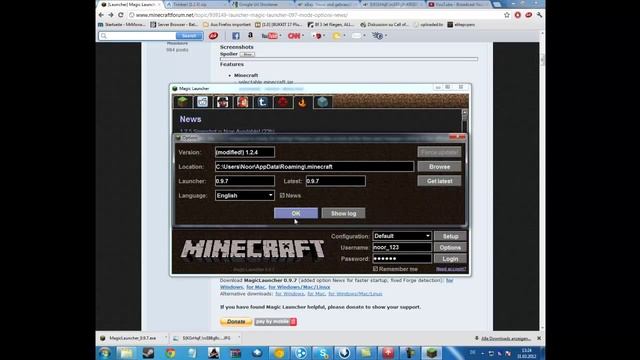Open the Windows Explorer taskbar icon
The width and height of the screenshot is (640, 360).
126,353
